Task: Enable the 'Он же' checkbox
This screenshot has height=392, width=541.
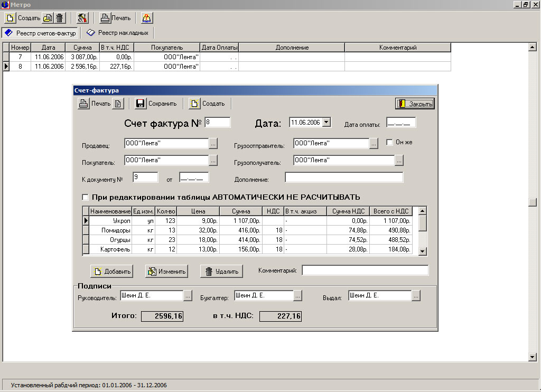Action: click(x=389, y=142)
